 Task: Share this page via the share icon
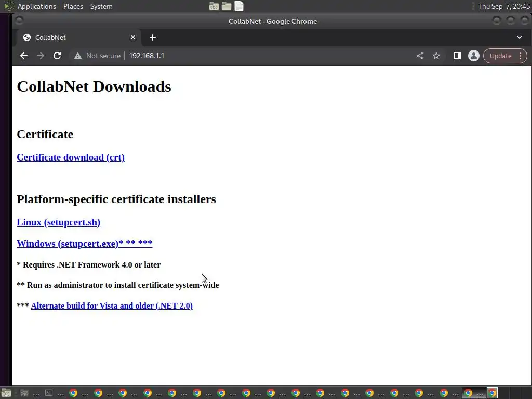click(x=420, y=56)
